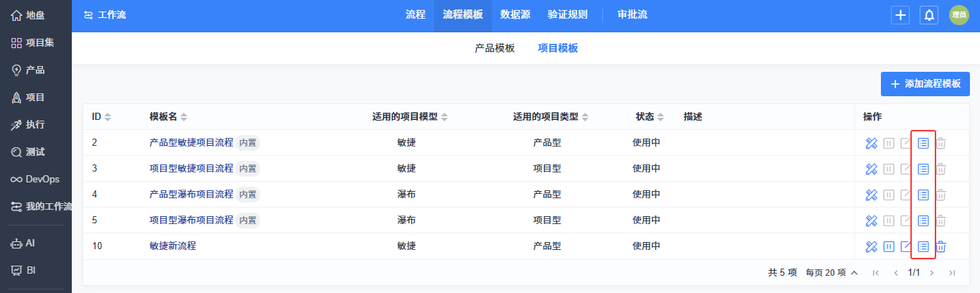980x293 pixels.
Task: Click design icon for 敏捷新流程 row
Action: (872, 246)
